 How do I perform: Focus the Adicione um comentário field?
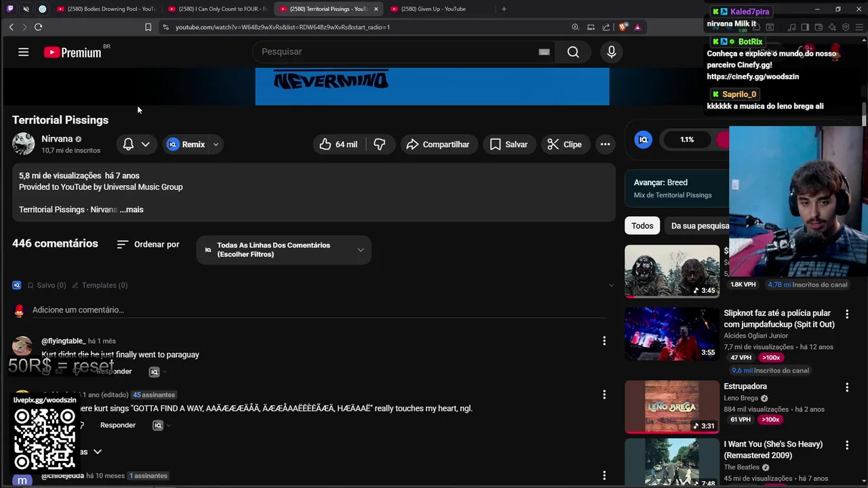pos(319,310)
